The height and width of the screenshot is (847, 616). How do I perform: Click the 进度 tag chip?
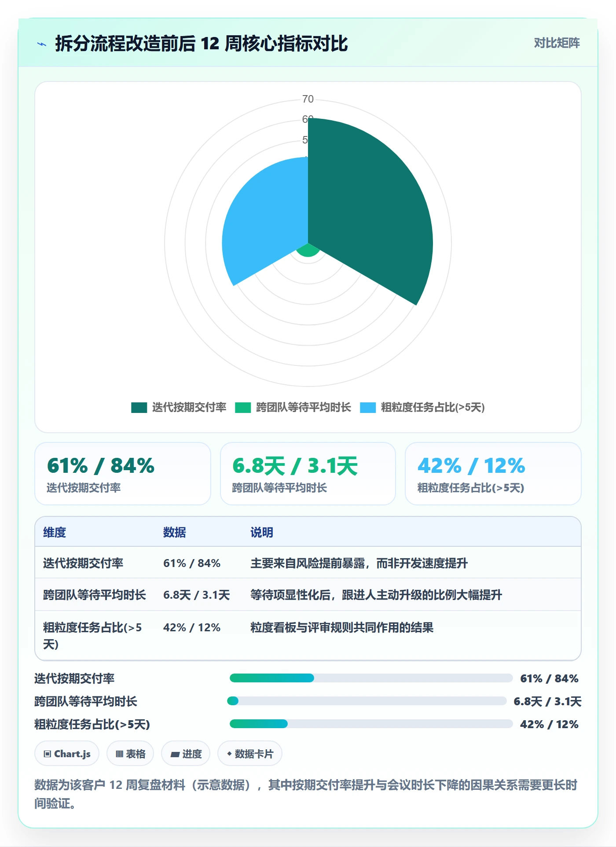pos(186,754)
